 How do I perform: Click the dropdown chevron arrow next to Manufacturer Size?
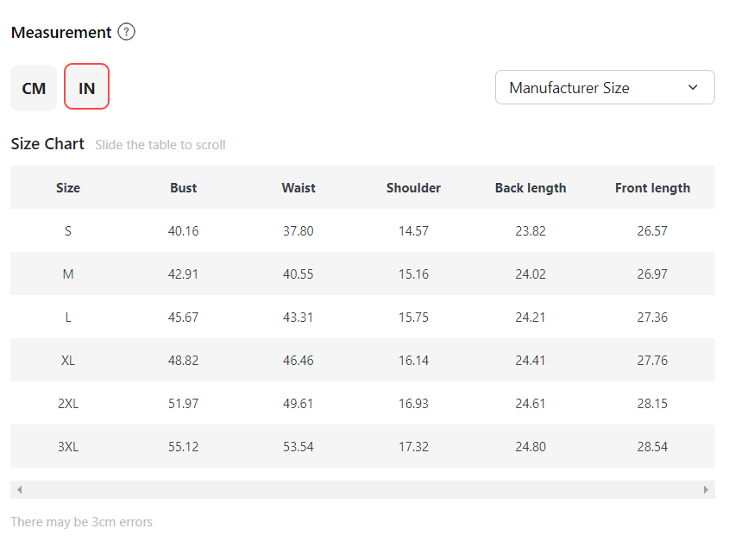click(x=693, y=87)
